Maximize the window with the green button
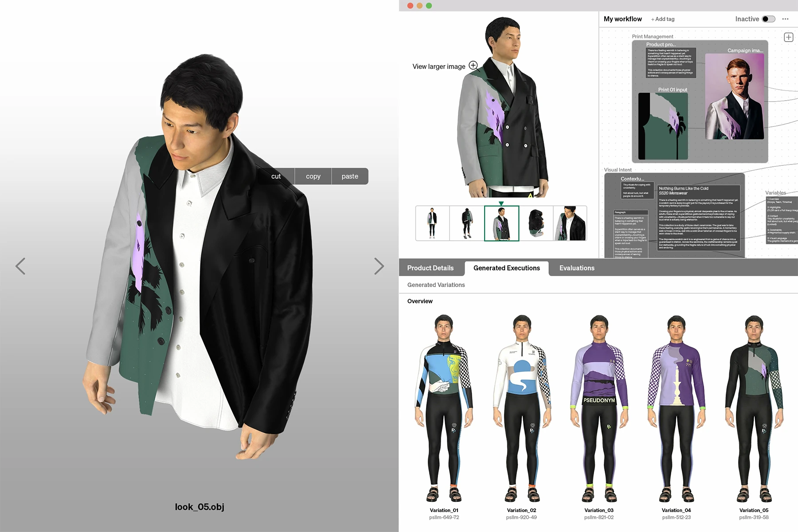The image size is (798, 532). [429, 6]
